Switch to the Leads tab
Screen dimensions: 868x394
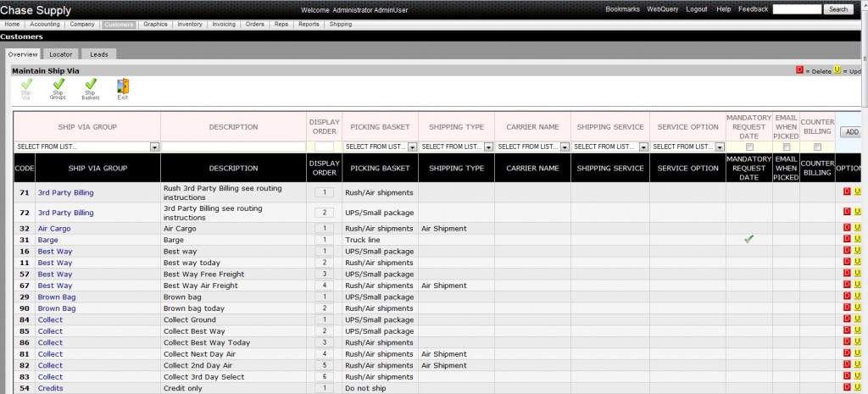(x=99, y=54)
